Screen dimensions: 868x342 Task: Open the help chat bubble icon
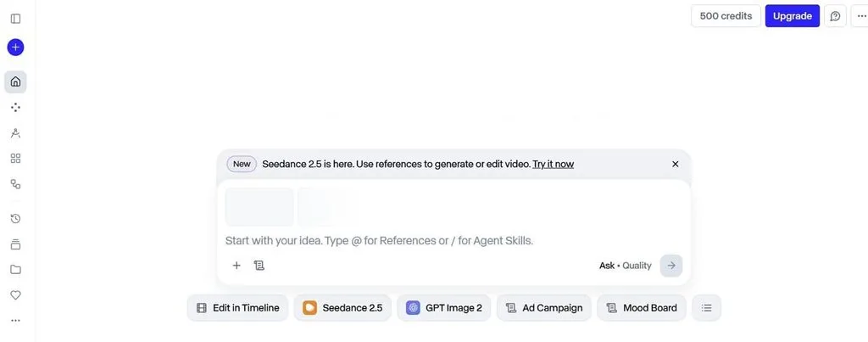[835, 16]
